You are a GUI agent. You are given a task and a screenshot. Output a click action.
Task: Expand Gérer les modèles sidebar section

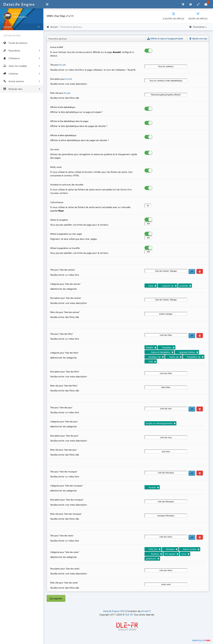[22, 66]
